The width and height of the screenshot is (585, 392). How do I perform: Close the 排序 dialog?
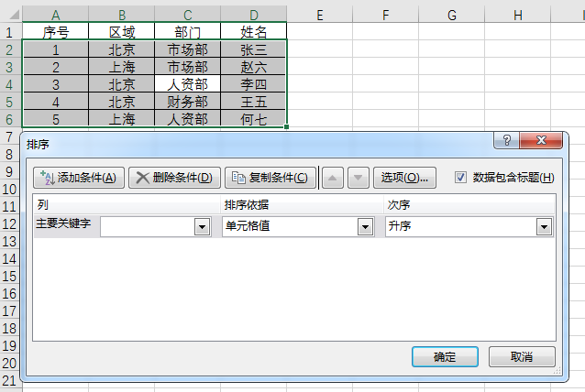point(541,140)
